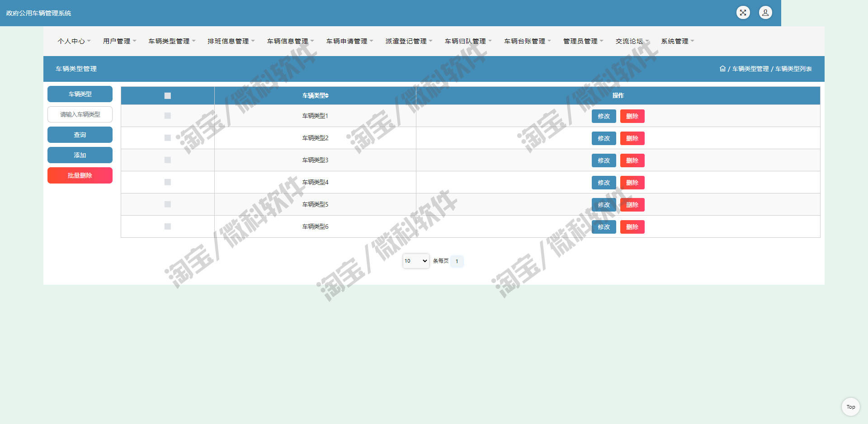Go to home via breadcrumb house icon

coord(722,69)
